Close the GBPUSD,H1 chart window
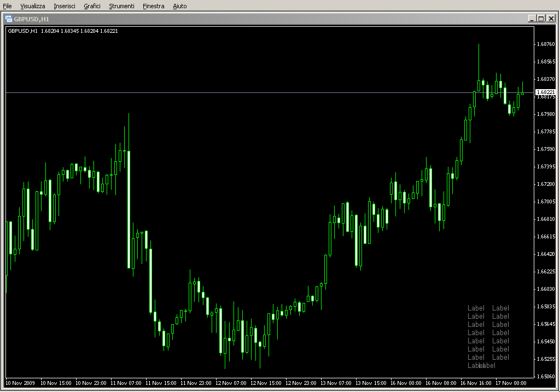 [551, 19]
